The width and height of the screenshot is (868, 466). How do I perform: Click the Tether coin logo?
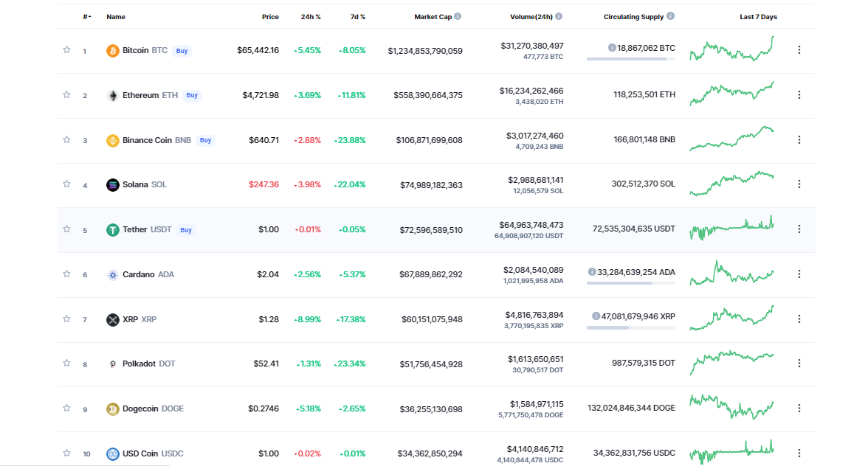point(112,230)
